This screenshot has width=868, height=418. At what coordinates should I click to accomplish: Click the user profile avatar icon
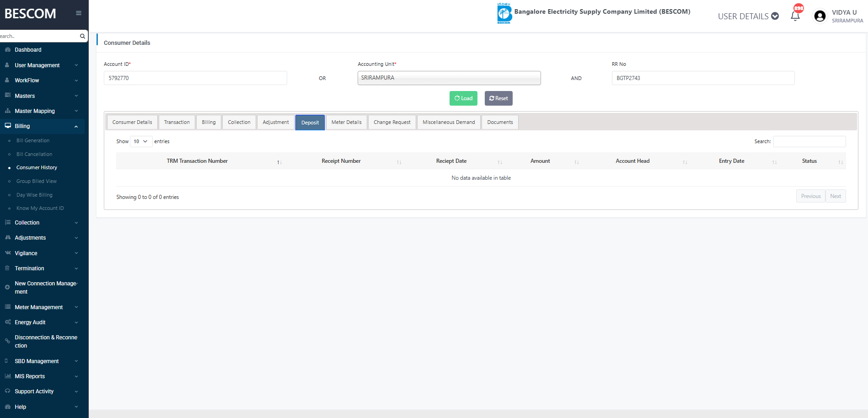[x=820, y=16]
